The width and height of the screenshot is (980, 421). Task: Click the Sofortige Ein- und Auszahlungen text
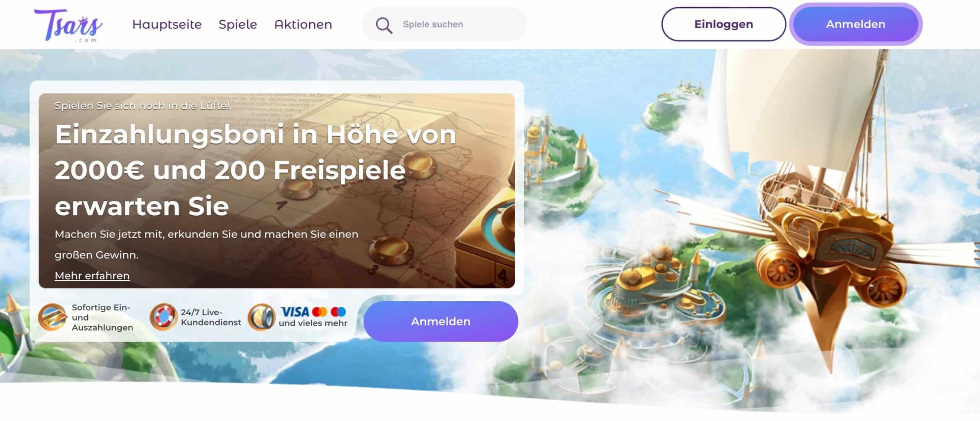102,317
